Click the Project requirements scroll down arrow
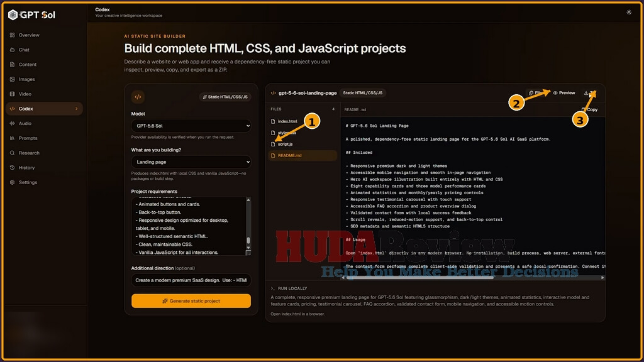This screenshot has height=362, width=644. tap(248, 248)
